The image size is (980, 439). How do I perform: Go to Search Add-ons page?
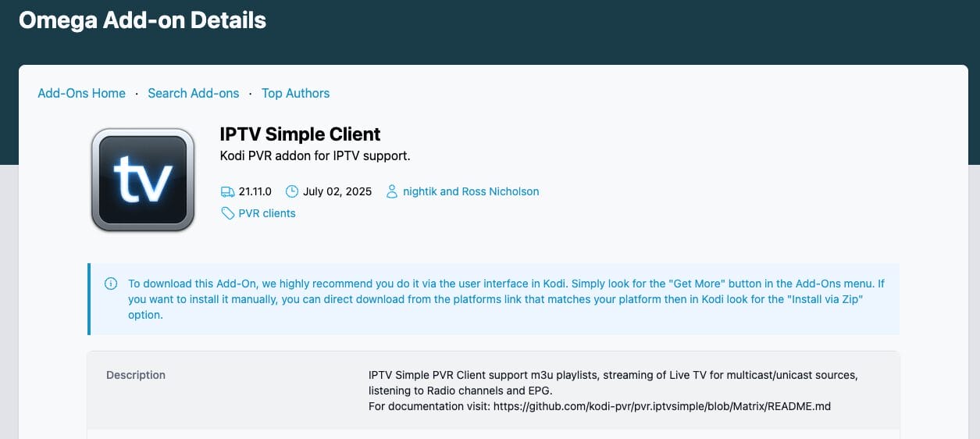pyautogui.click(x=194, y=93)
